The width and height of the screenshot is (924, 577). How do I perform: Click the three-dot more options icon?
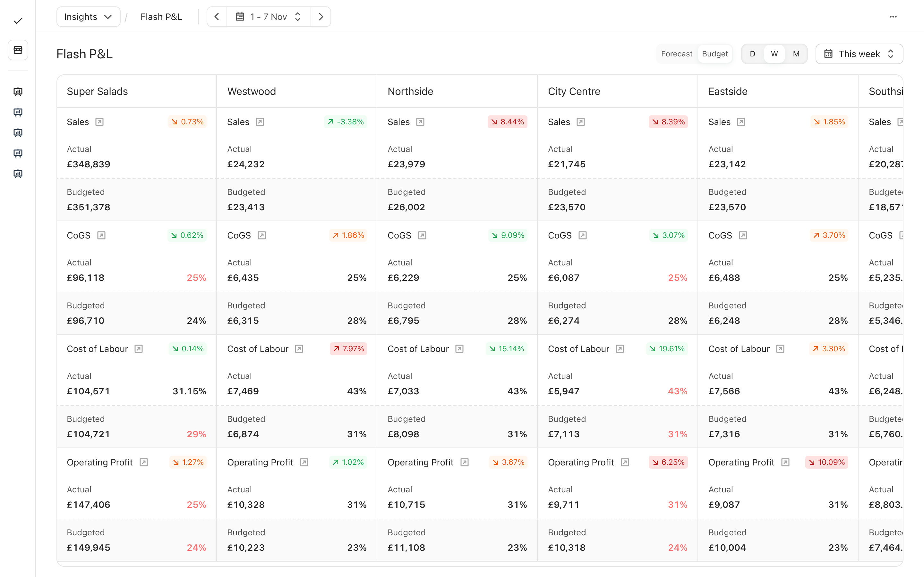(x=893, y=17)
